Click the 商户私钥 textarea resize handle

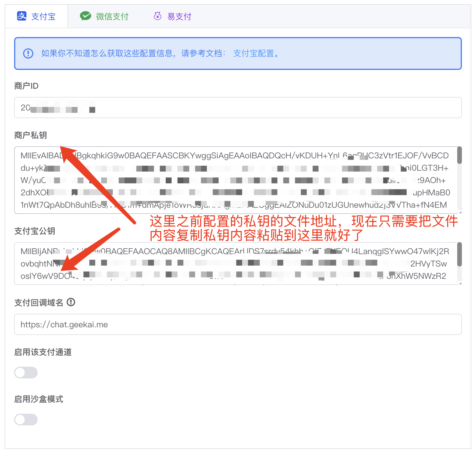(x=460, y=212)
